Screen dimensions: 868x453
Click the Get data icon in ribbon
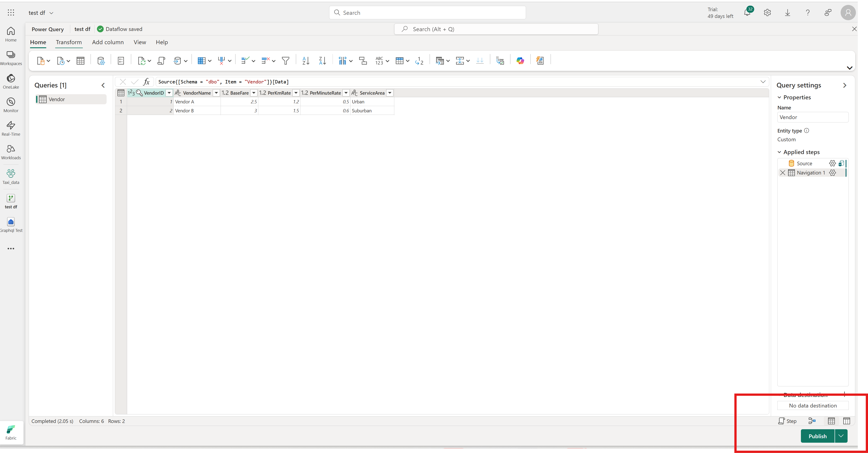41,61
